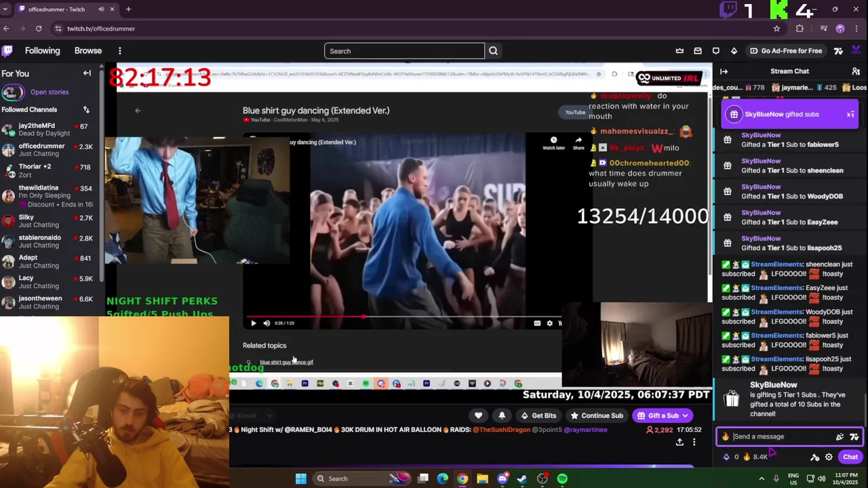868x488 pixels.
Task: Open the emote picker in chat box
Action: click(840, 437)
